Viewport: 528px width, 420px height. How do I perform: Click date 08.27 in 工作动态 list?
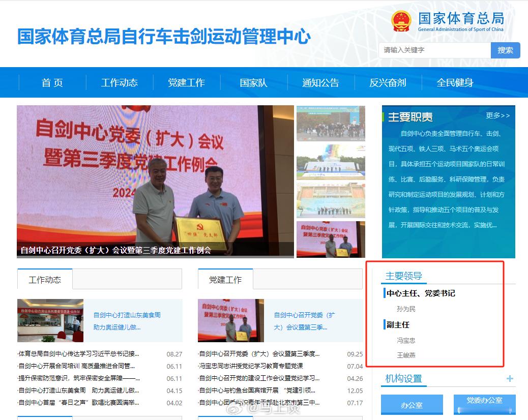point(174,354)
